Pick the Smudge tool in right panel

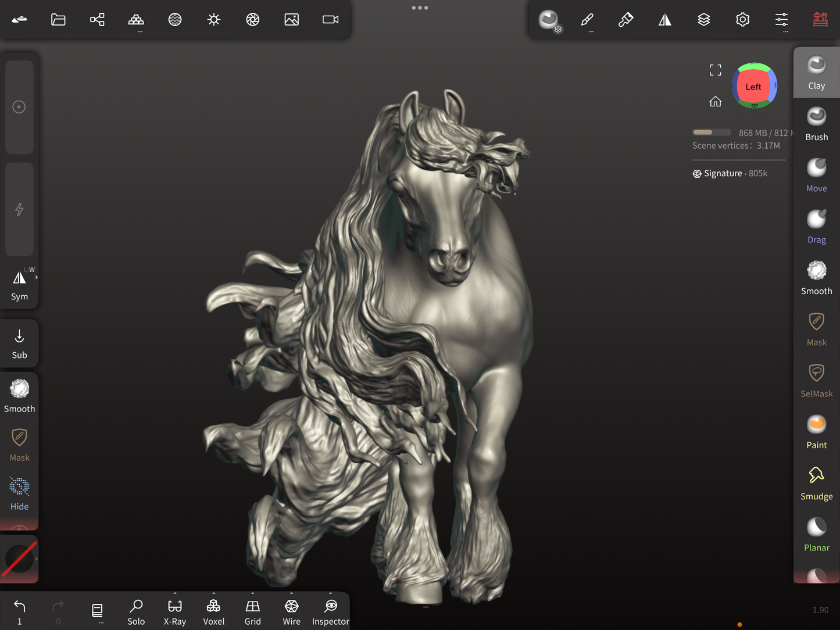(816, 483)
